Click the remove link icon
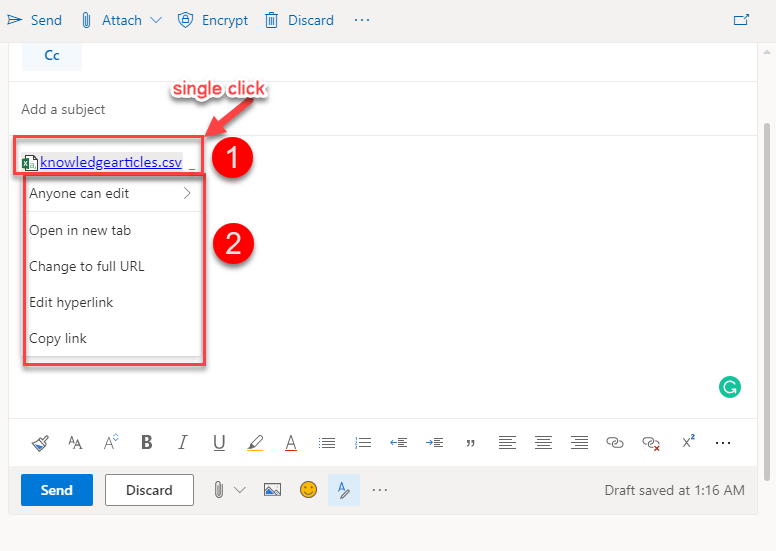Viewport: 776px width, 551px height. (651, 442)
